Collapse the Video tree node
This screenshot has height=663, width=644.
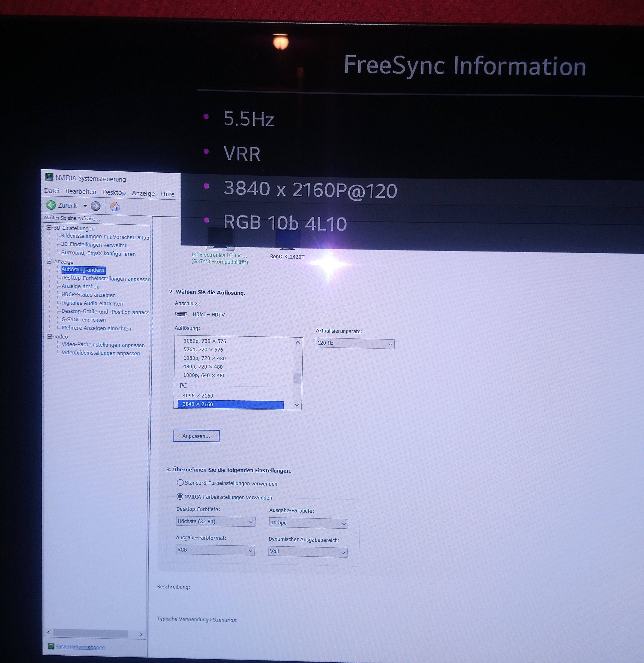tap(50, 336)
